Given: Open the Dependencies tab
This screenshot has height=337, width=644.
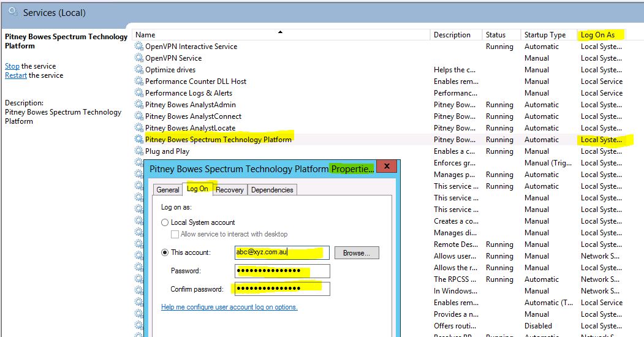Looking at the screenshot, I should pos(272,190).
